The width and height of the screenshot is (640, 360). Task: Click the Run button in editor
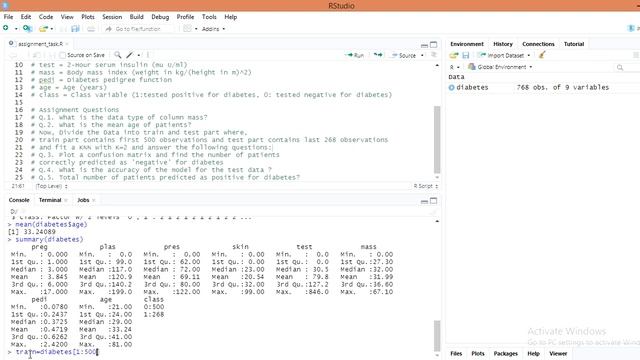[x=354, y=55]
